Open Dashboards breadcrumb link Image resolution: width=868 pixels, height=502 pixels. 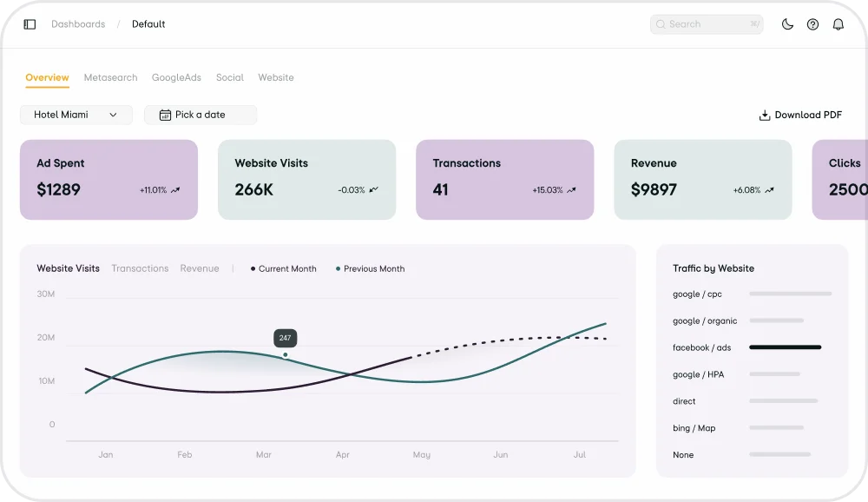coord(78,24)
